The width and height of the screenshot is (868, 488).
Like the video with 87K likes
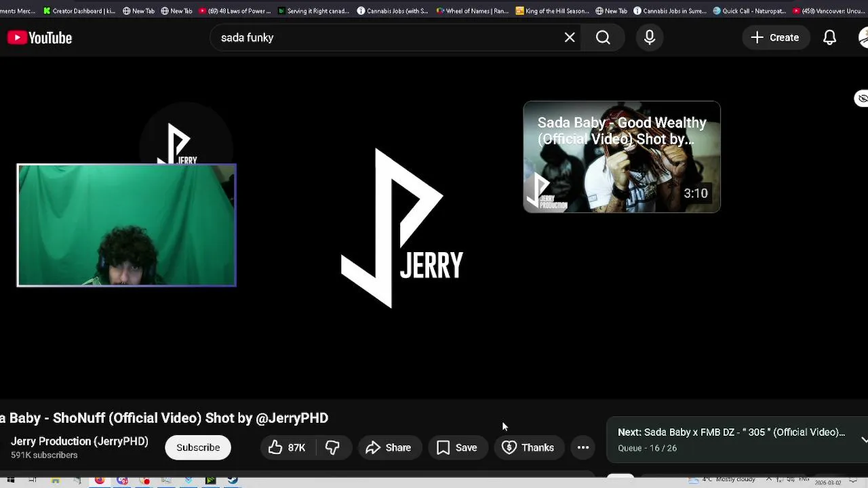coord(286,447)
